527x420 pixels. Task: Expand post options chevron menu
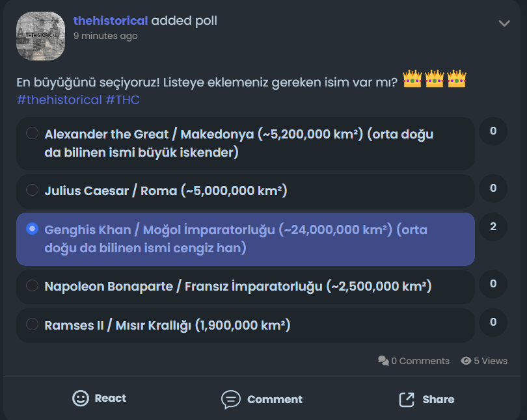pos(504,23)
